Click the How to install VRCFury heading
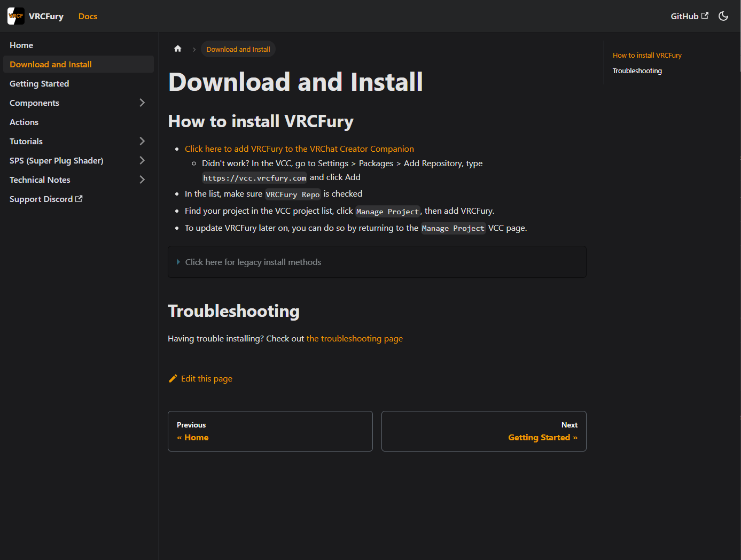 point(261,121)
